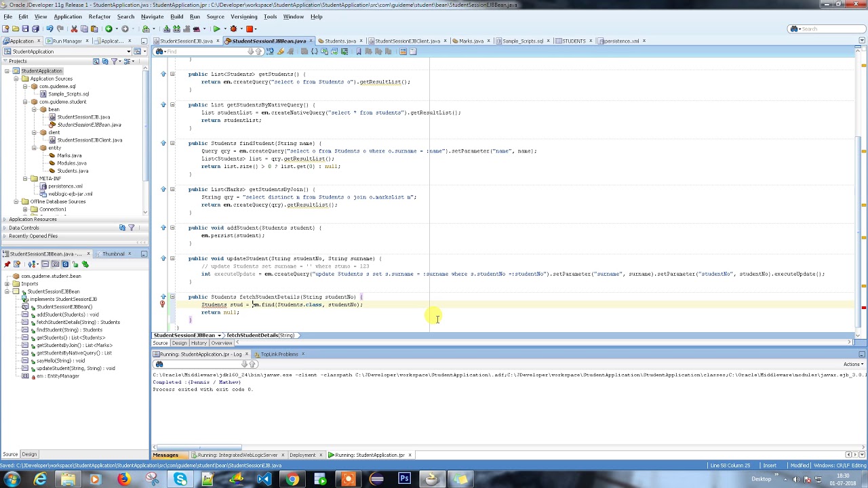Viewport: 868px width, 488px height.
Task: Expand Imports node in Structure panel
Action: 7,284
